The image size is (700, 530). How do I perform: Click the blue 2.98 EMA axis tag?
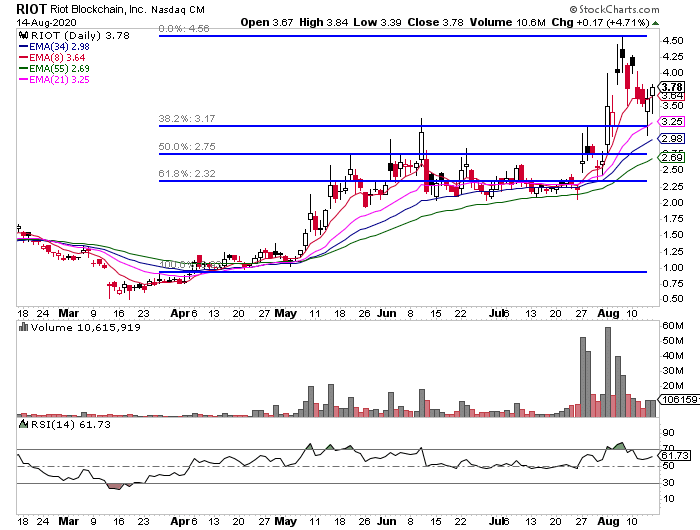coord(671,139)
